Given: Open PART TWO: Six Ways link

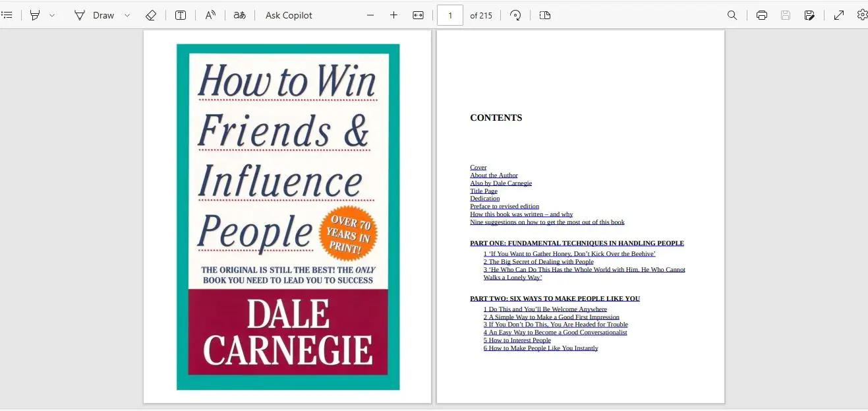Looking at the screenshot, I should [x=555, y=299].
